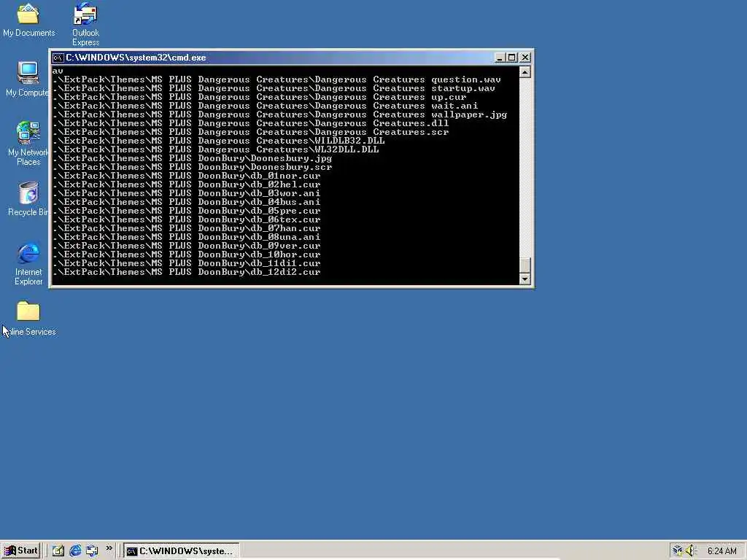Open the cmd.exe system menu icon in title bar
The width and height of the screenshot is (747, 560).
(58, 58)
